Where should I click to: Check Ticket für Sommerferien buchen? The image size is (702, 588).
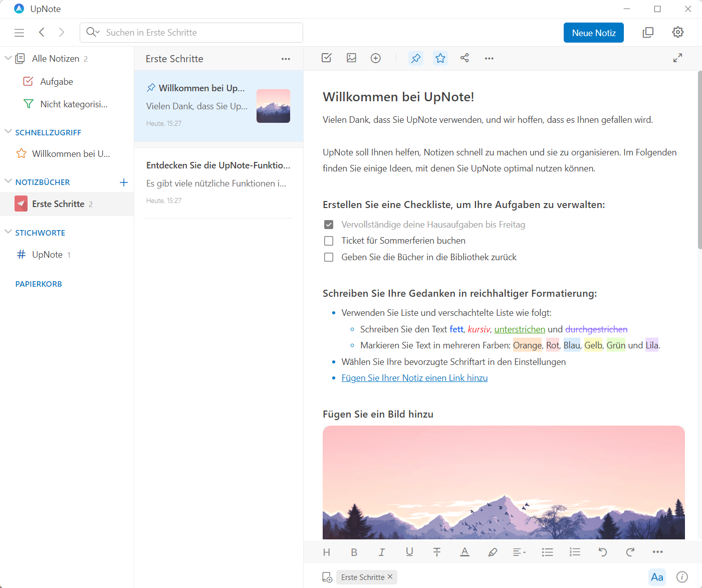click(x=329, y=241)
